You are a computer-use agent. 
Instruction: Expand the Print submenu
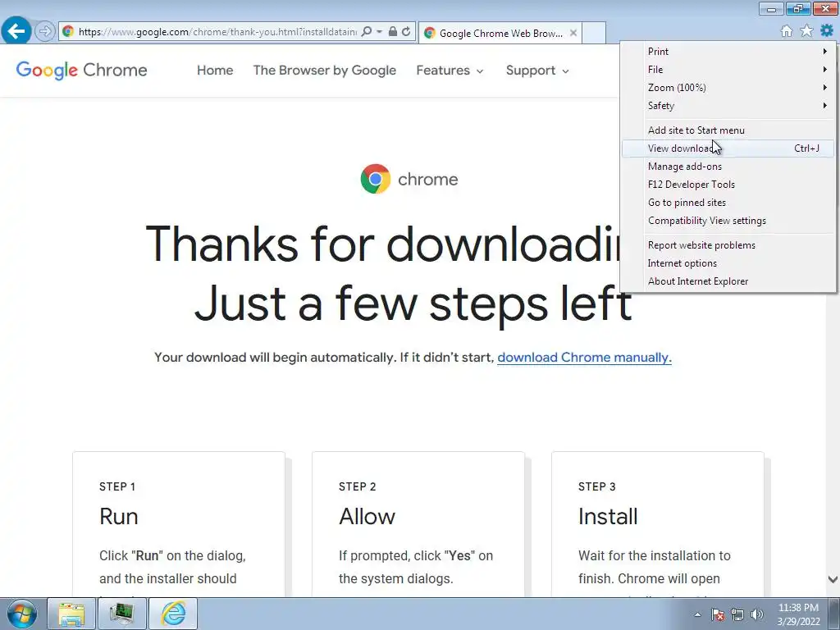[x=728, y=52]
